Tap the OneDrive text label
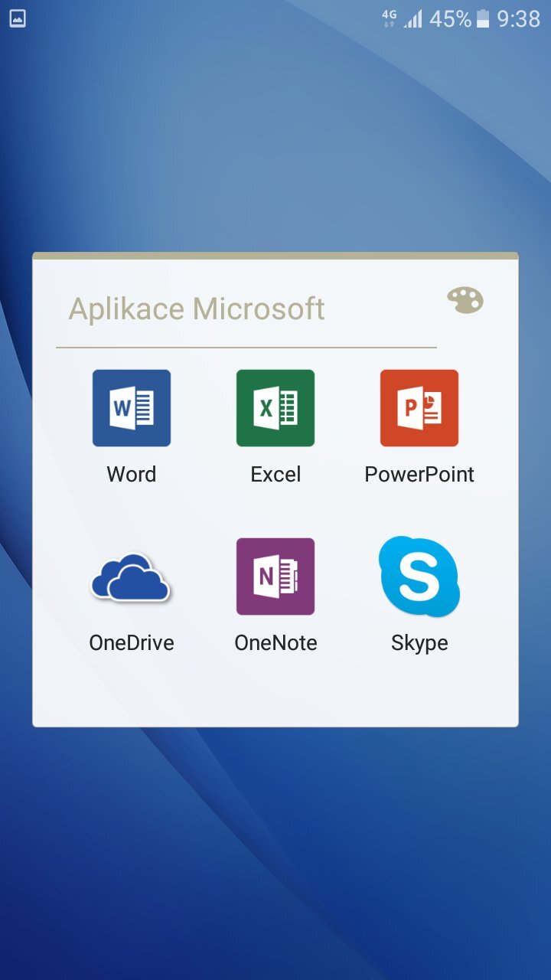The height and width of the screenshot is (980, 551). 132,643
